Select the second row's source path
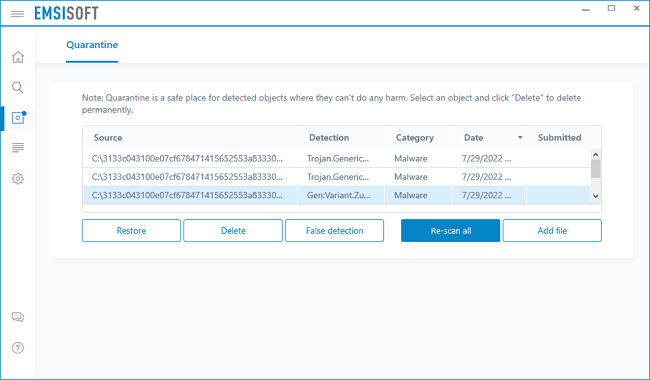650x380 pixels. 187,177
